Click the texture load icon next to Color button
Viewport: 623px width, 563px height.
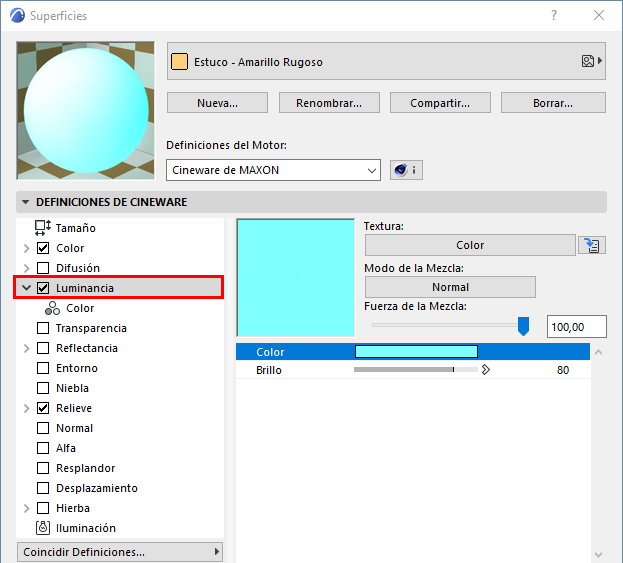[x=592, y=245]
